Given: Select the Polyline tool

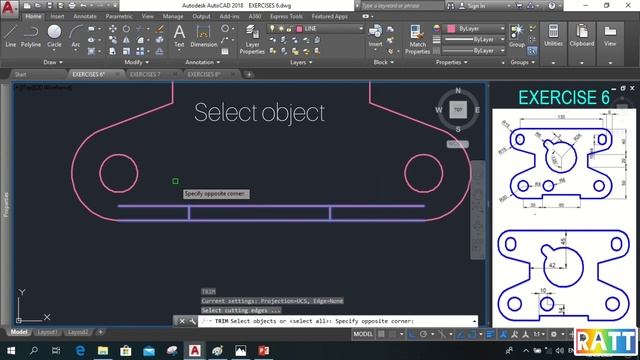Looking at the screenshot, I should (31, 36).
